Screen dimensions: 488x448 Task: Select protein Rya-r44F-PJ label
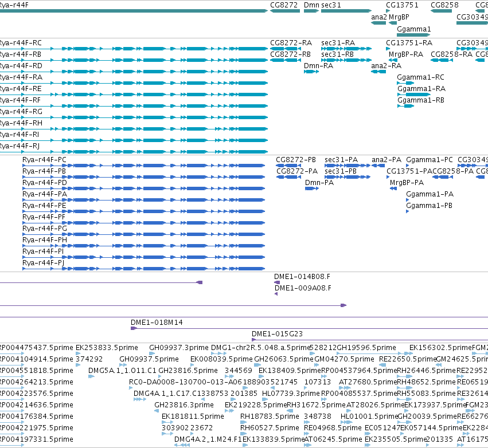(x=43, y=263)
